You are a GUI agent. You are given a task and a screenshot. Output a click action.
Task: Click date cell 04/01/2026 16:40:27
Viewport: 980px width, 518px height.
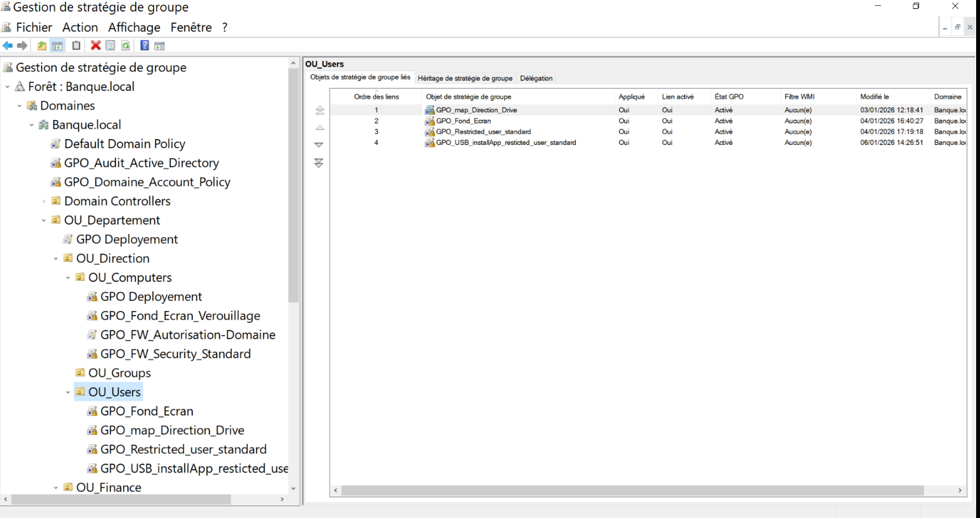point(892,121)
